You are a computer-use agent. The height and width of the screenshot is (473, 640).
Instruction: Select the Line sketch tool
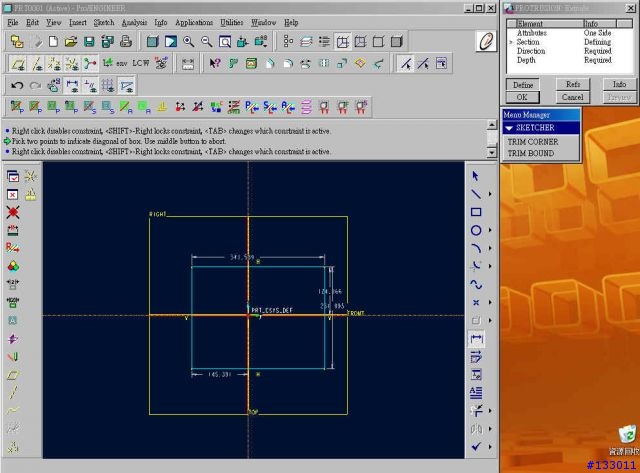tap(476, 194)
